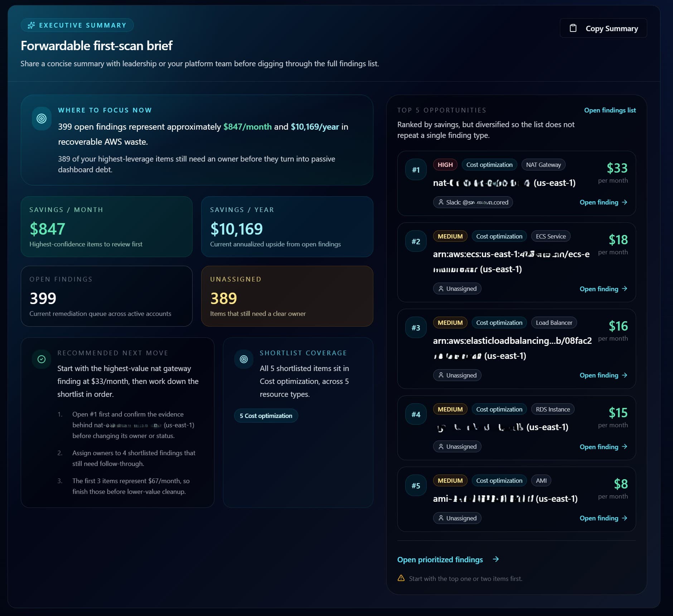Open the findings list link
The height and width of the screenshot is (616, 673).
610,110
